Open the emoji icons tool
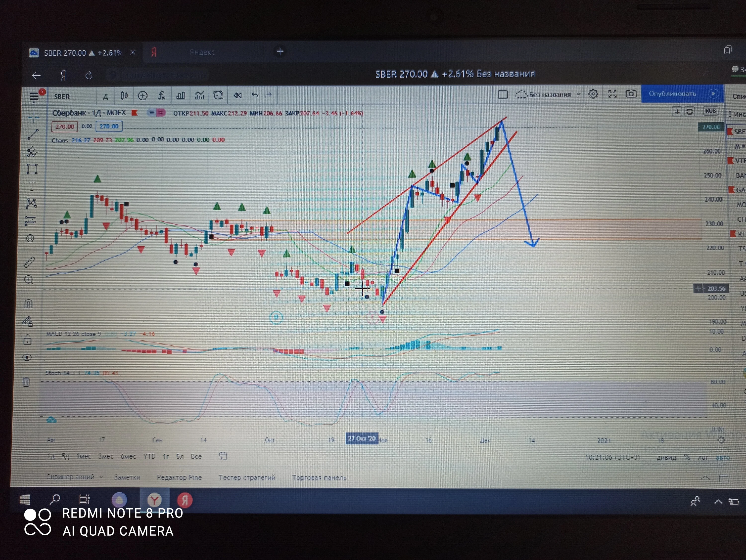 coord(30,239)
